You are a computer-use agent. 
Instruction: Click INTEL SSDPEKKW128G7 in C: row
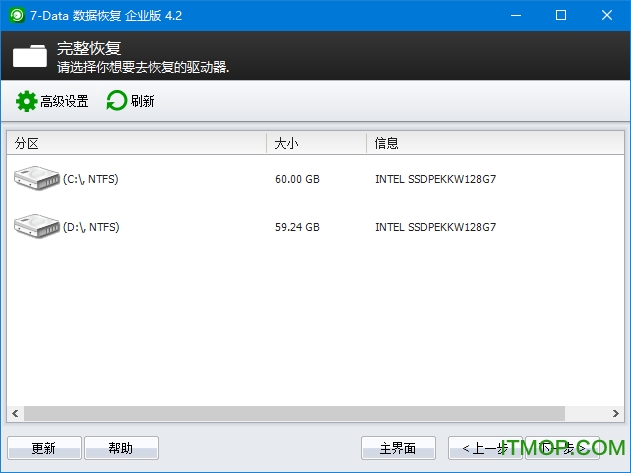[x=435, y=179]
